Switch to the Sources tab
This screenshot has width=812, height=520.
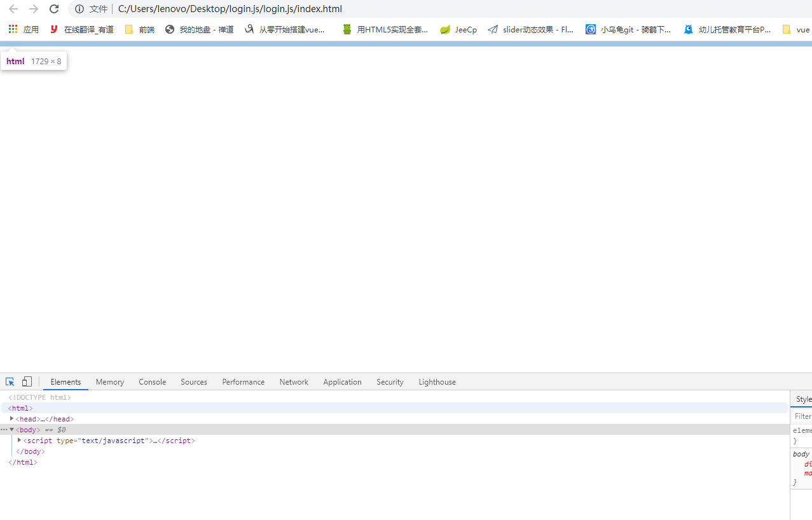click(x=194, y=382)
